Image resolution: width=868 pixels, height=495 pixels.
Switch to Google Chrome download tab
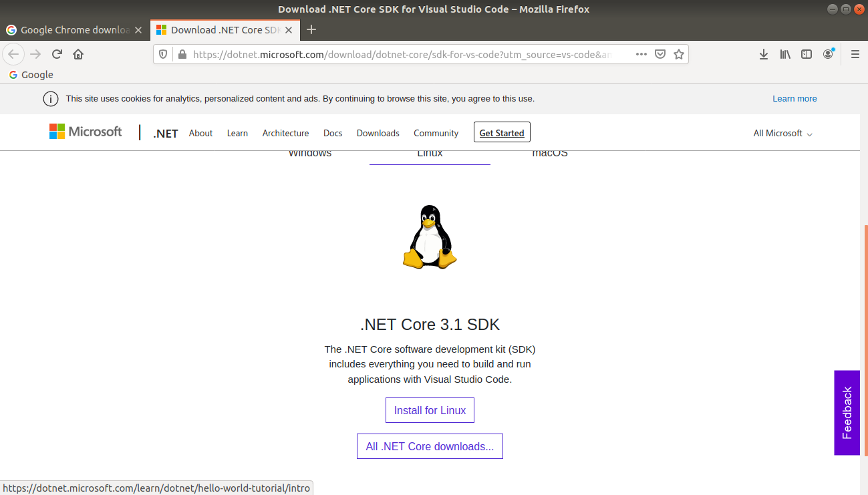coord(75,30)
